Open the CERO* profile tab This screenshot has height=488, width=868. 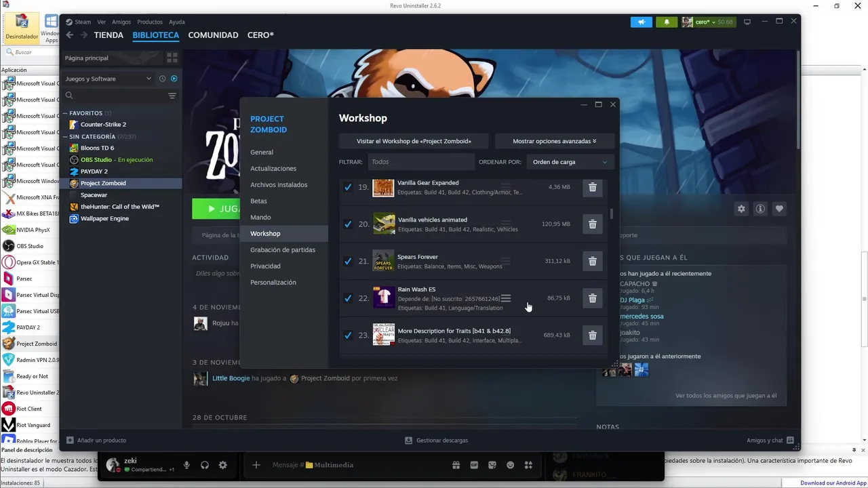point(260,35)
